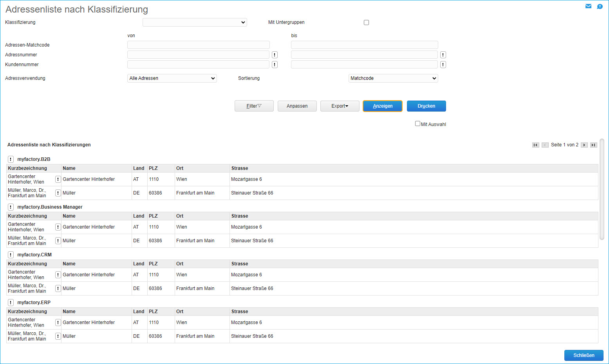
Task: Open lookup for Kundennummer von field
Action: point(275,65)
